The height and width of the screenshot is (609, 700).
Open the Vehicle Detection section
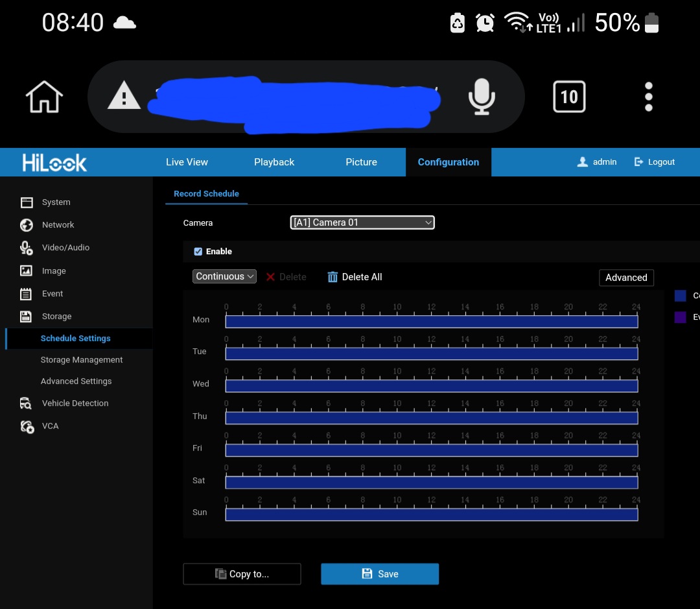click(75, 403)
